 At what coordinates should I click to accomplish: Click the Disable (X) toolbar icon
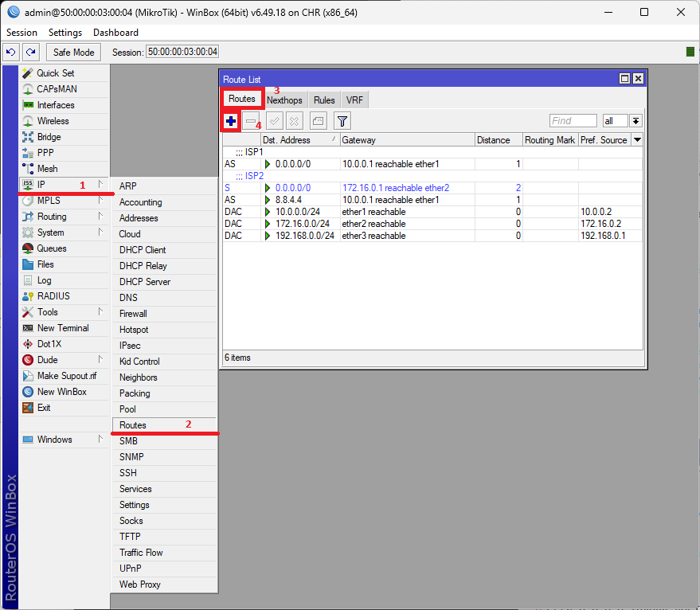[294, 121]
